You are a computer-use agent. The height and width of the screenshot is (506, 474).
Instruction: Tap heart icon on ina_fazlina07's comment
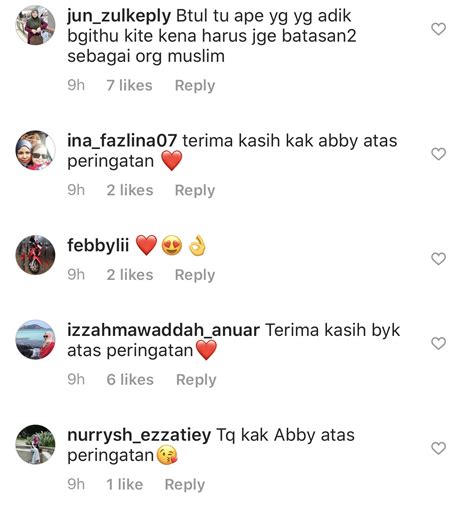point(438,154)
